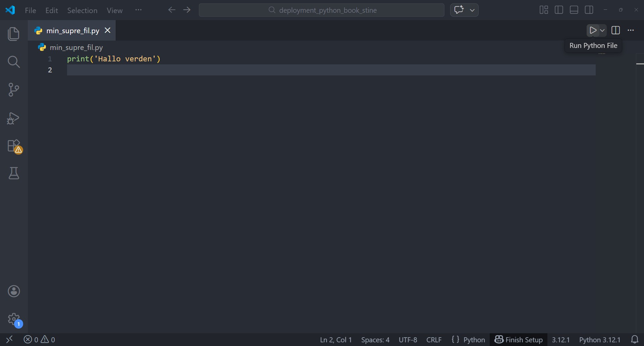Open the Search view icon
This screenshot has width=644, height=346.
(x=13, y=62)
